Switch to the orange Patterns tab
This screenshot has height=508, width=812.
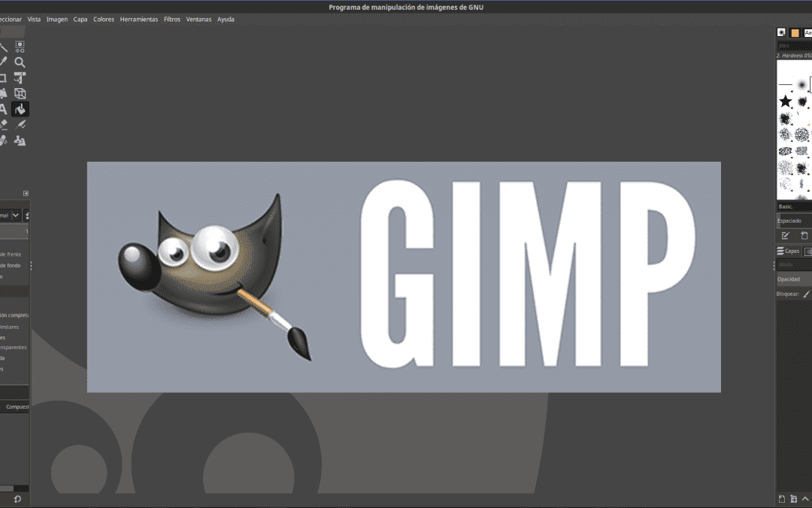coord(795,33)
